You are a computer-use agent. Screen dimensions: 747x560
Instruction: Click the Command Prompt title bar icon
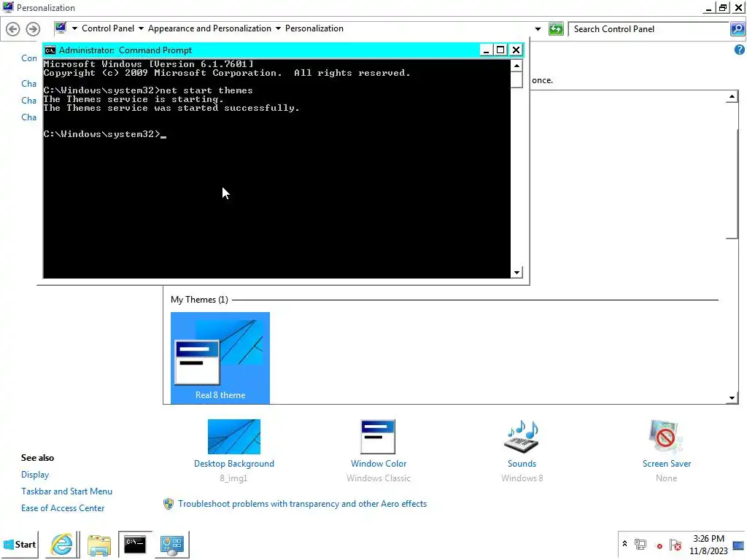[x=50, y=50]
